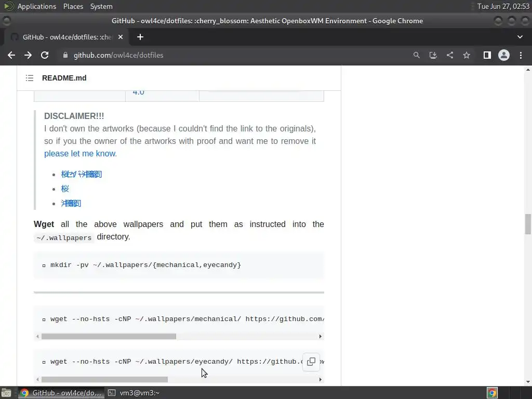This screenshot has width=532, height=399.
Task: Open site info lock icon
Action: pos(65,55)
